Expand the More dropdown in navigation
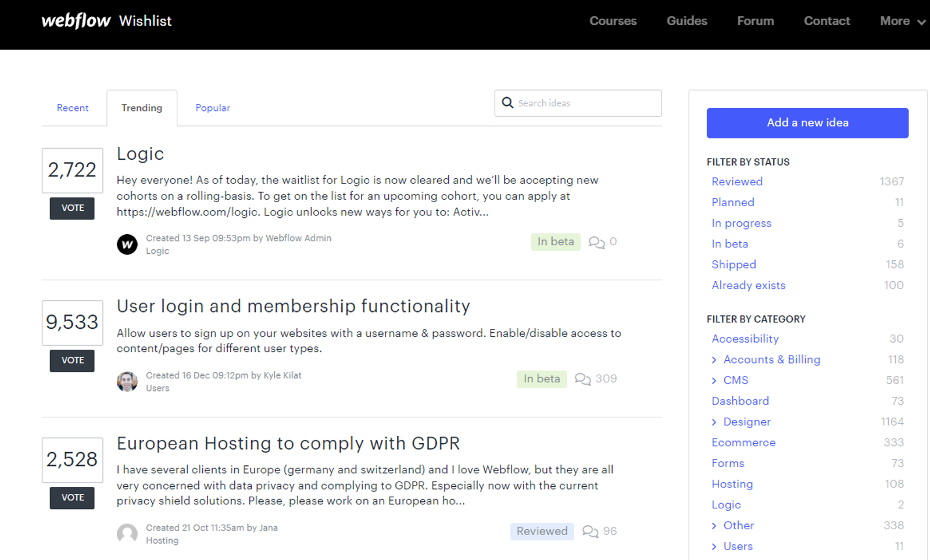930x560 pixels. (903, 21)
